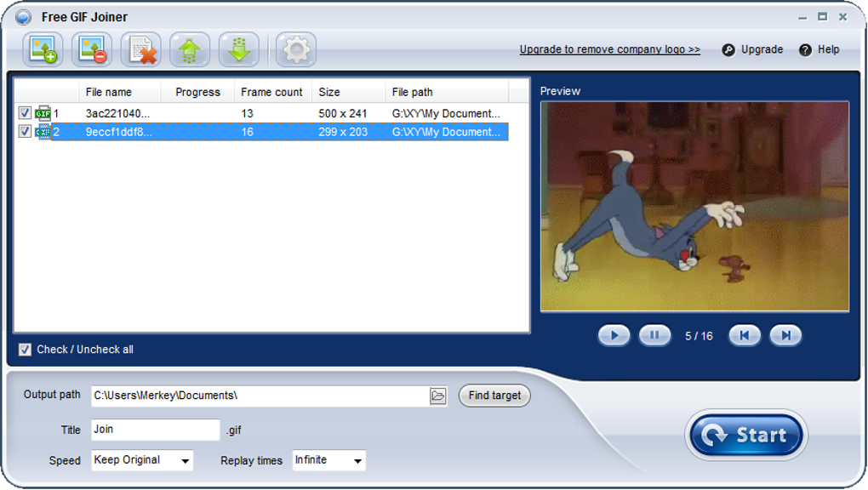Click Upgrade to remove company logo link
The height and width of the screenshot is (490, 868).
(609, 49)
